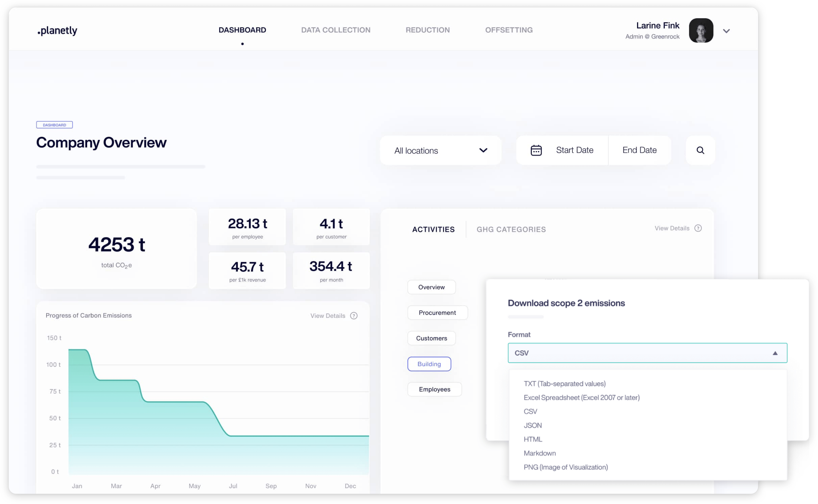
Task: Click the 4.1 t per customer card
Action: pos(331,227)
